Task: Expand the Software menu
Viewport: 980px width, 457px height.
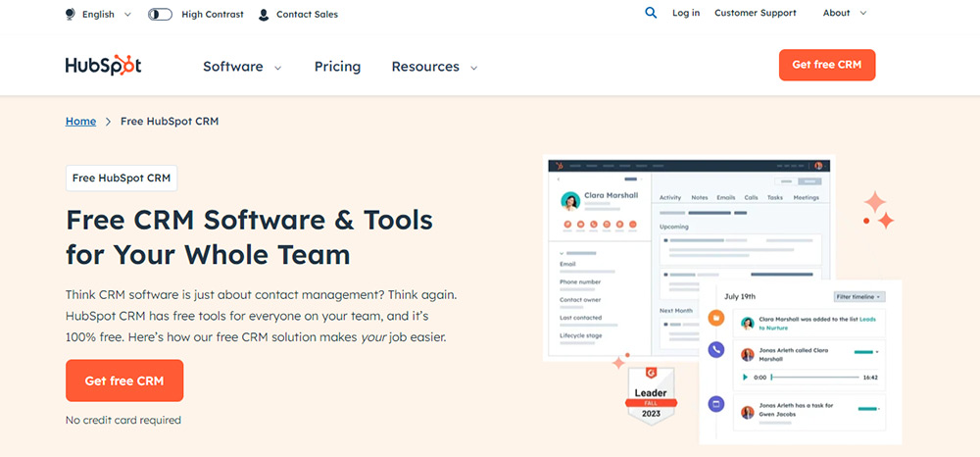Action: tap(242, 67)
